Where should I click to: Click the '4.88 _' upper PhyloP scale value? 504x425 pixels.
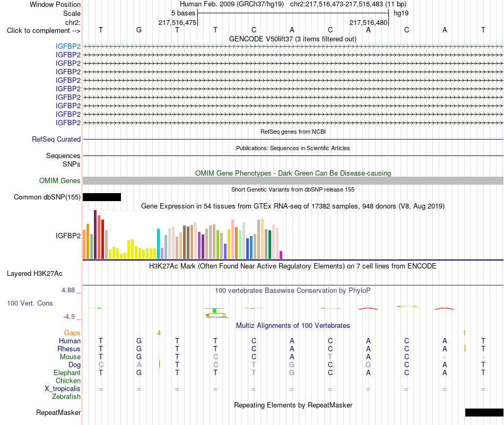click(x=71, y=290)
